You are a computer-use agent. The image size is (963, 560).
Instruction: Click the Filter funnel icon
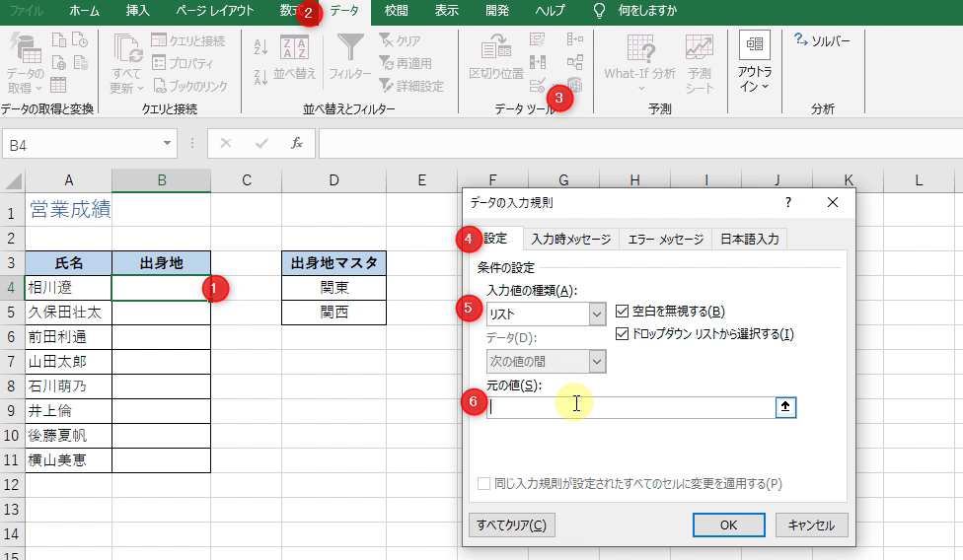point(350,49)
